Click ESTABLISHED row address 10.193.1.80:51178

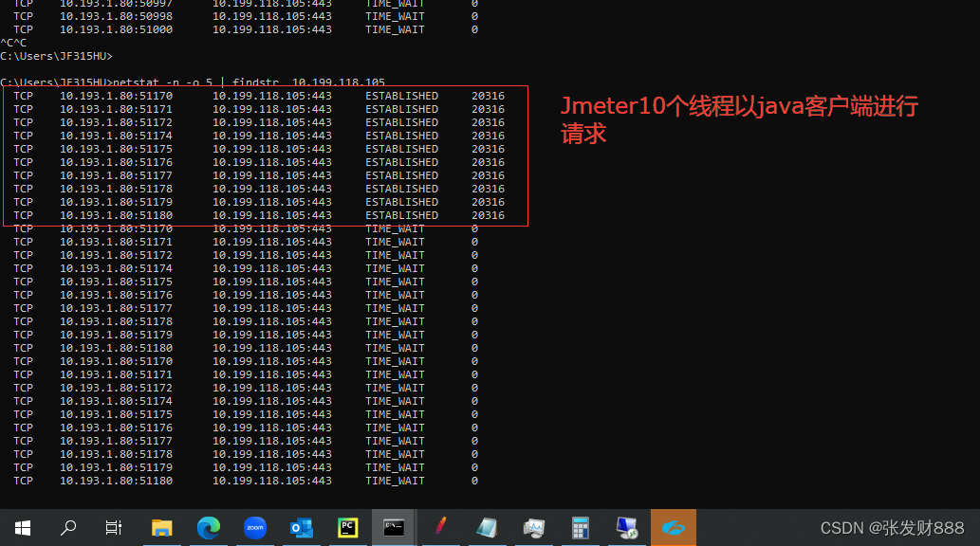click(117, 189)
